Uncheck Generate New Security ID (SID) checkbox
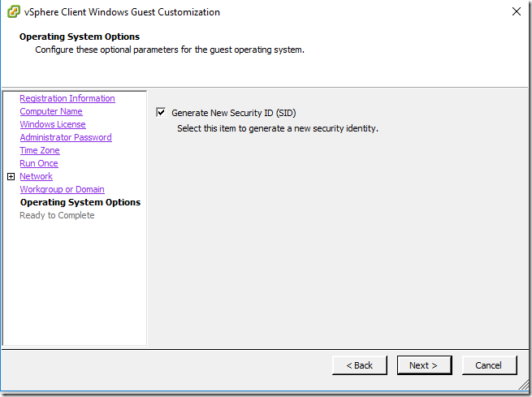The width and height of the screenshot is (532, 397). tap(161, 112)
